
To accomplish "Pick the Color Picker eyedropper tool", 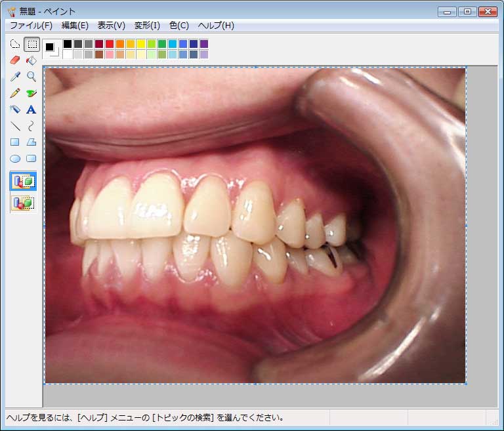I will coord(15,77).
